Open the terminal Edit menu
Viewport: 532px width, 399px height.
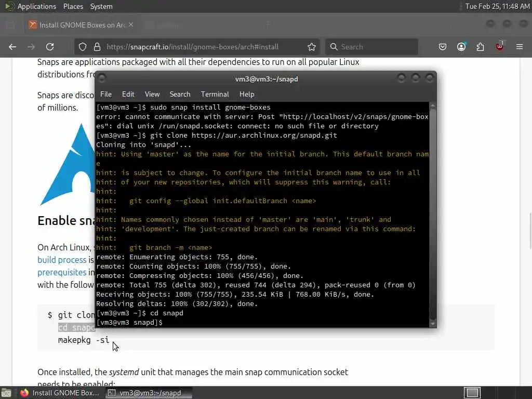click(128, 95)
